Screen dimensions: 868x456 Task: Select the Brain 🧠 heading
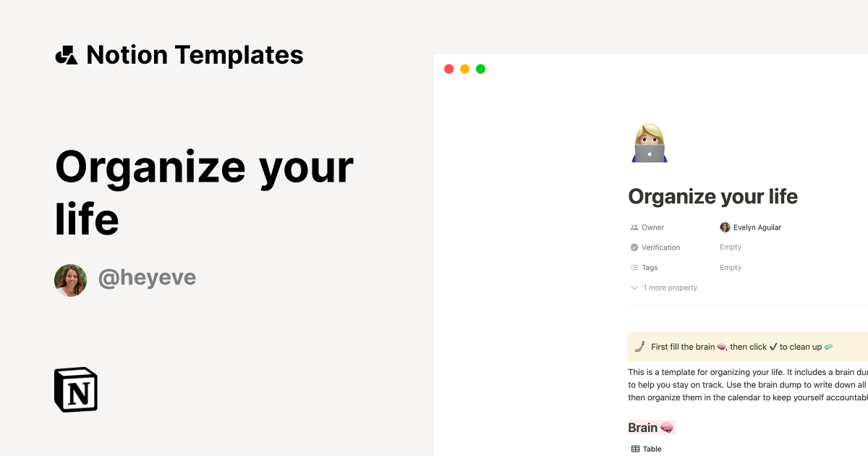[x=650, y=427]
